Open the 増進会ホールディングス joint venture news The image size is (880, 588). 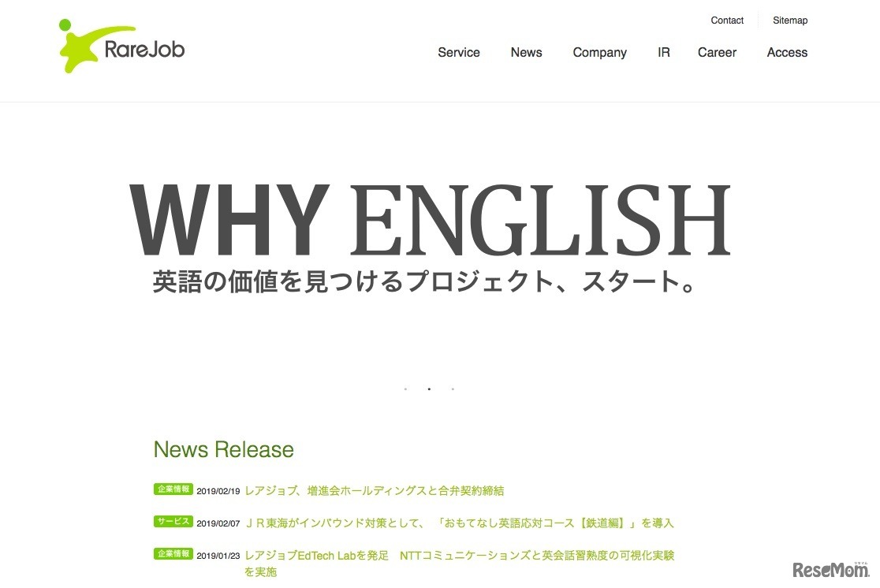(375, 491)
